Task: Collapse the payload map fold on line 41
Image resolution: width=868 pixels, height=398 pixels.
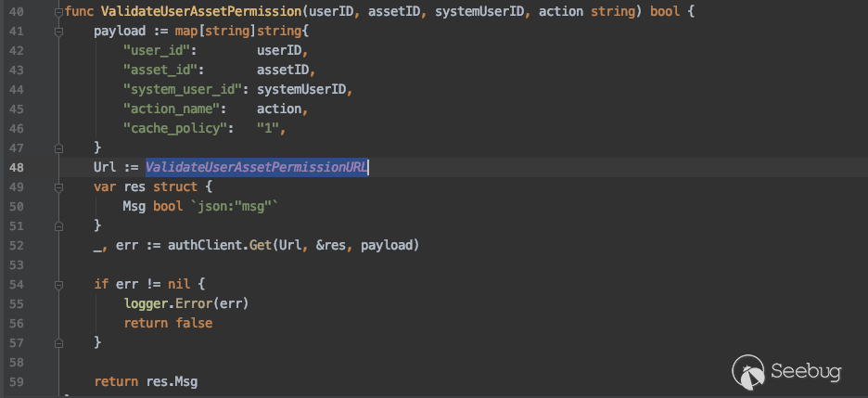Action: coord(59,31)
